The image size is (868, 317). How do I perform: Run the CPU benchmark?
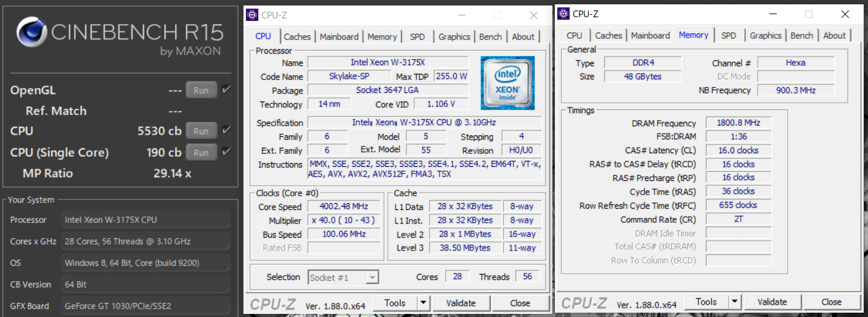[x=201, y=130]
